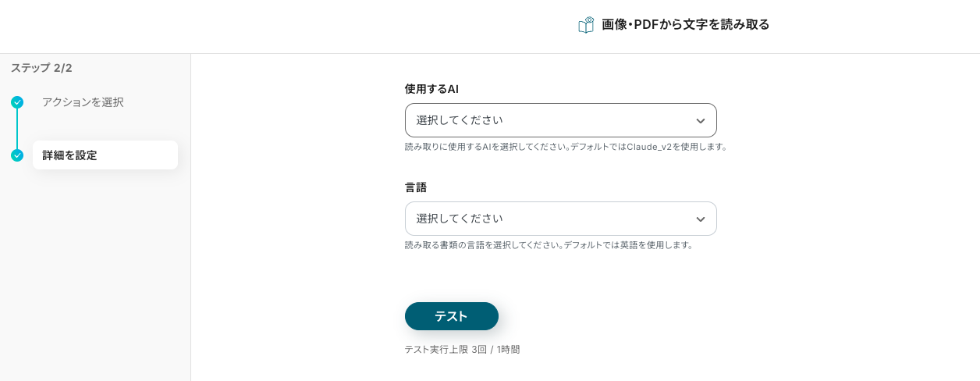Viewport: 980px width, 381px height.
Task: Click the 言語 field label
Action: coord(416,187)
